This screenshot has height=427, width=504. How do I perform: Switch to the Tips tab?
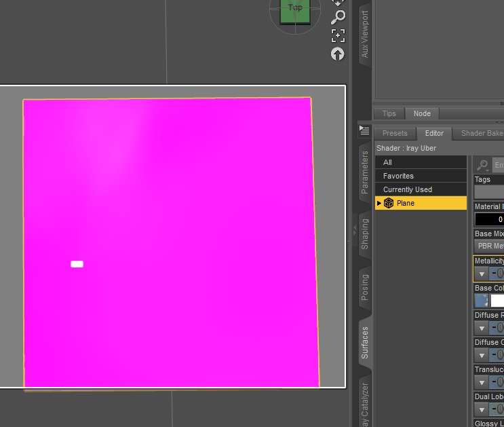(x=389, y=113)
